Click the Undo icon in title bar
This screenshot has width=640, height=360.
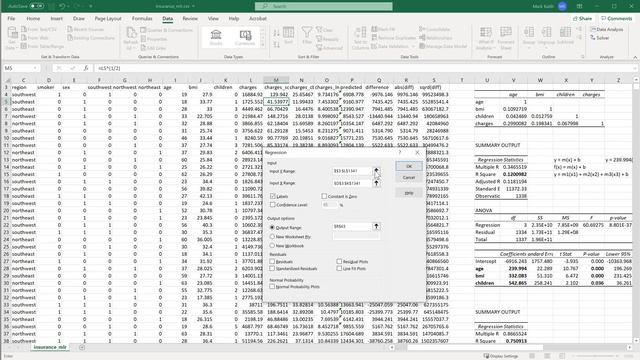(x=62, y=6)
